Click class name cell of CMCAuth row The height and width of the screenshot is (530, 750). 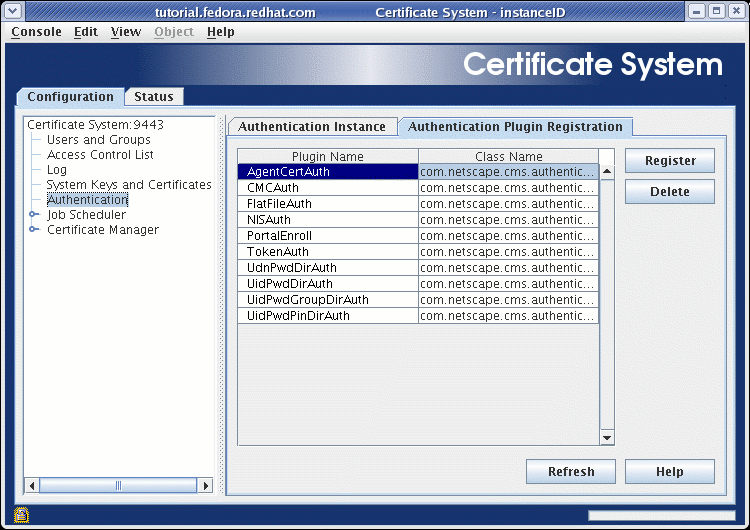pos(508,188)
